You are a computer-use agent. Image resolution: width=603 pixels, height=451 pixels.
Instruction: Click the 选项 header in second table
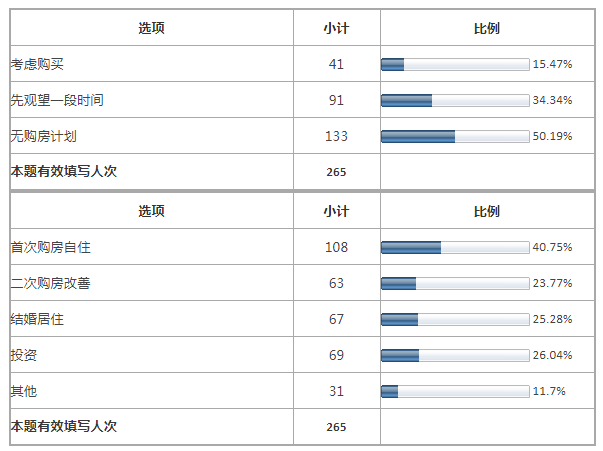[151, 212]
